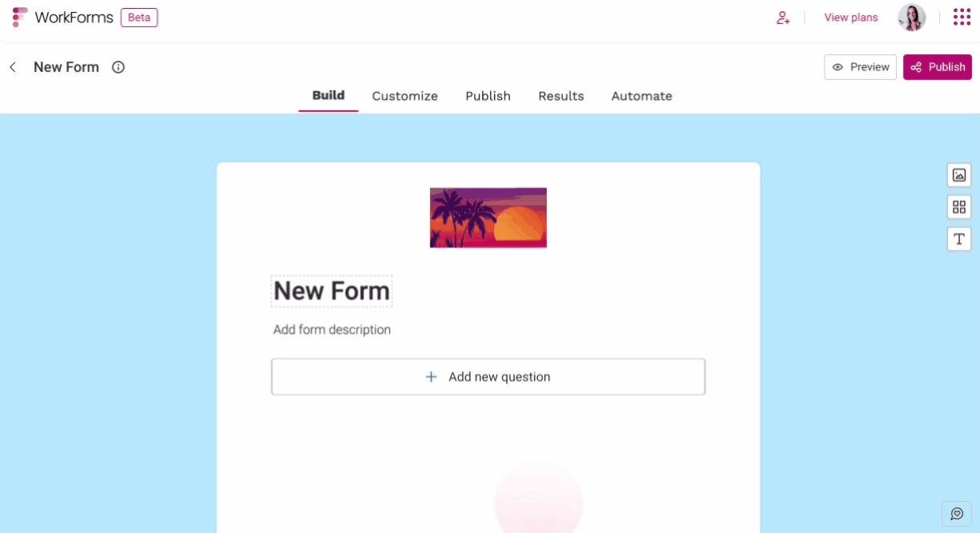Open the apps grid menu icon
Image resolution: width=980 pixels, height=533 pixels.
962,18
